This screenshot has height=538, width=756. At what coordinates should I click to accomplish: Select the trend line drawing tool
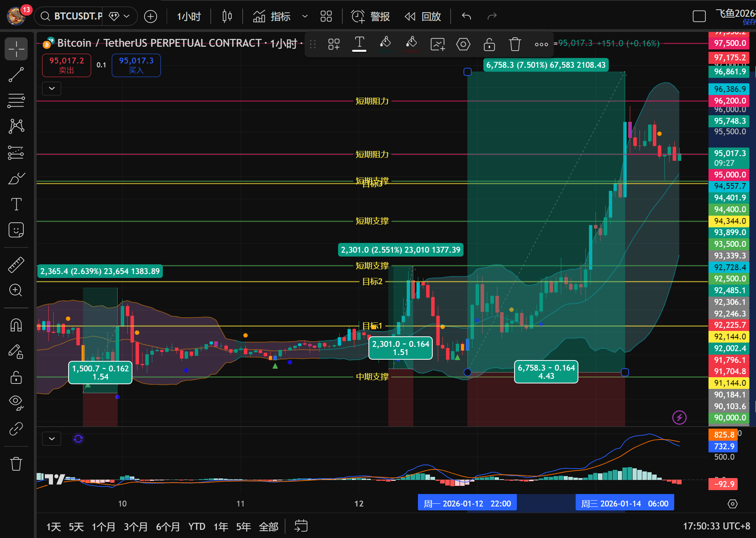[16, 75]
